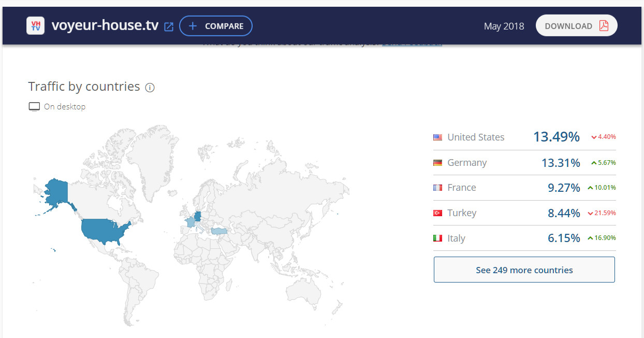644x338 pixels.
Task: Select the United States country row label
Action: click(476, 137)
